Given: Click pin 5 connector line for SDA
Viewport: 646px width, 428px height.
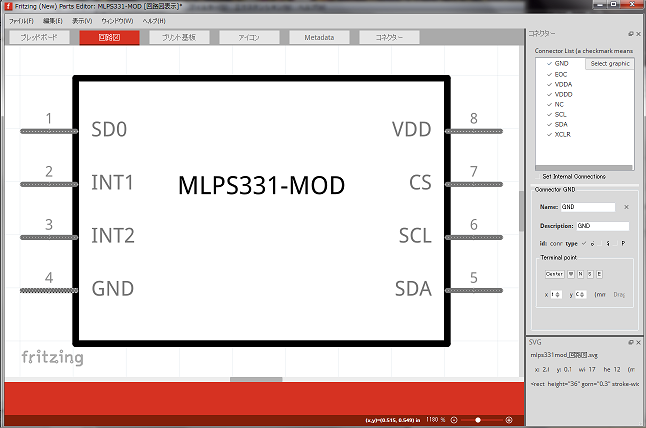Looking at the screenshot, I should 474,290.
